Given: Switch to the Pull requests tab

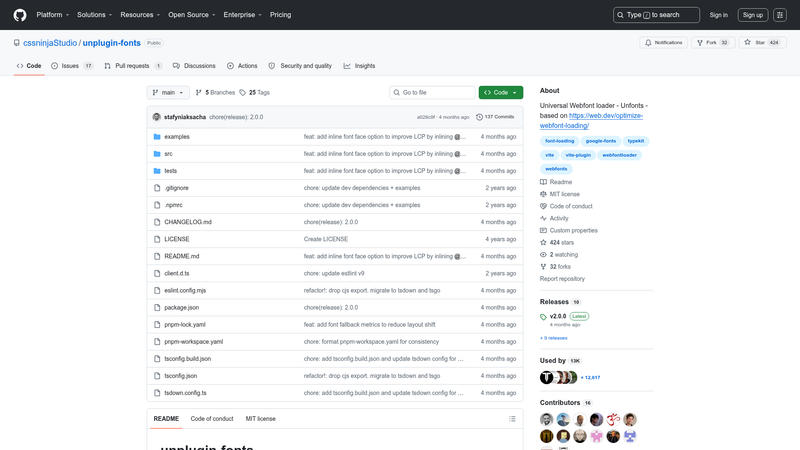Looking at the screenshot, I should (x=133, y=66).
